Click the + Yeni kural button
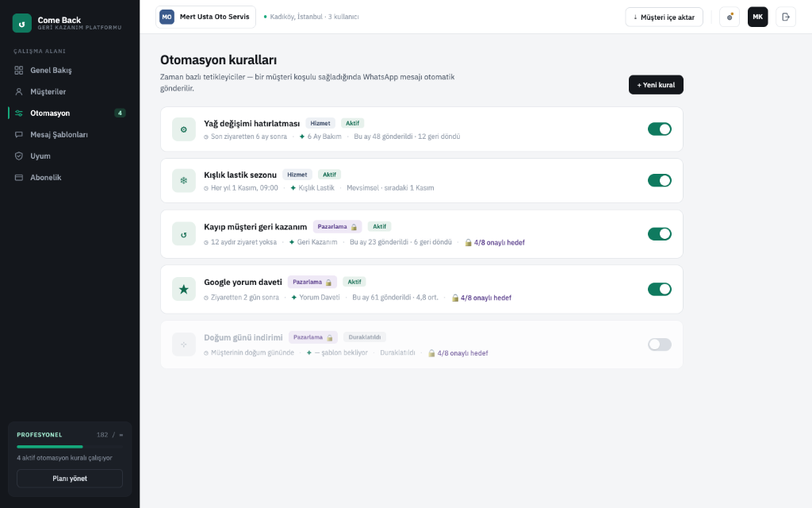812x508 pixels. [x=656, y=85]
